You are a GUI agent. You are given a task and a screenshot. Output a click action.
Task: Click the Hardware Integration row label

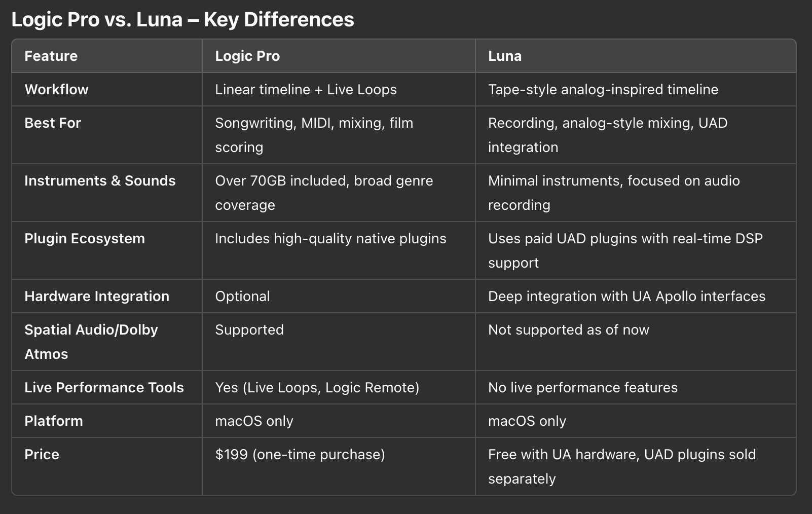[x=97, y=296]
